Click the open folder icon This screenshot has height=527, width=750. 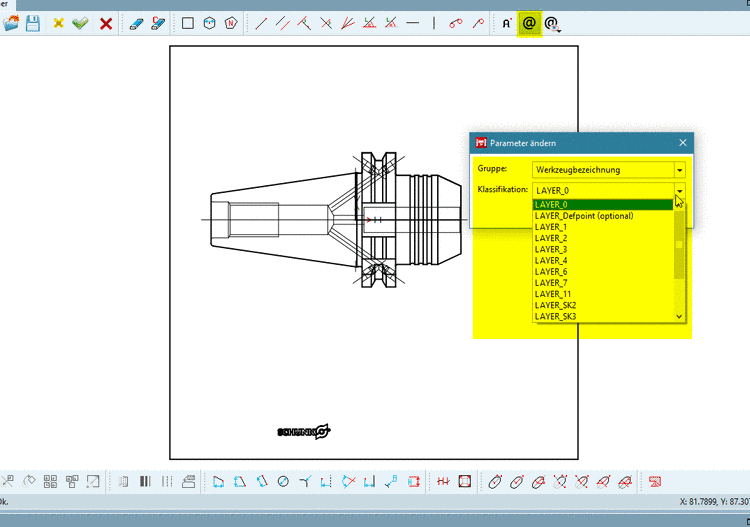(11, 23)
